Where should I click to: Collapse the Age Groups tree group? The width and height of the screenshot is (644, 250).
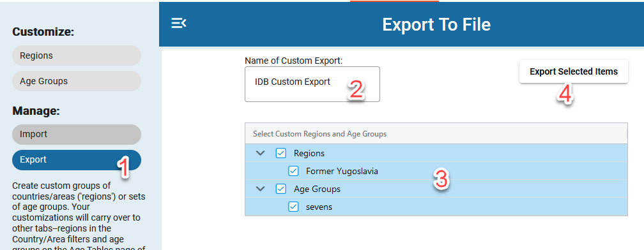coord(261,189)
